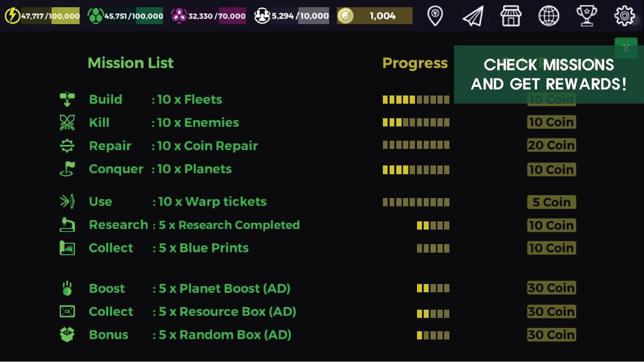The height and width of the screenshot is (362, 644).
Task: Close the Check Missions banner
Action: coord(625,48)
